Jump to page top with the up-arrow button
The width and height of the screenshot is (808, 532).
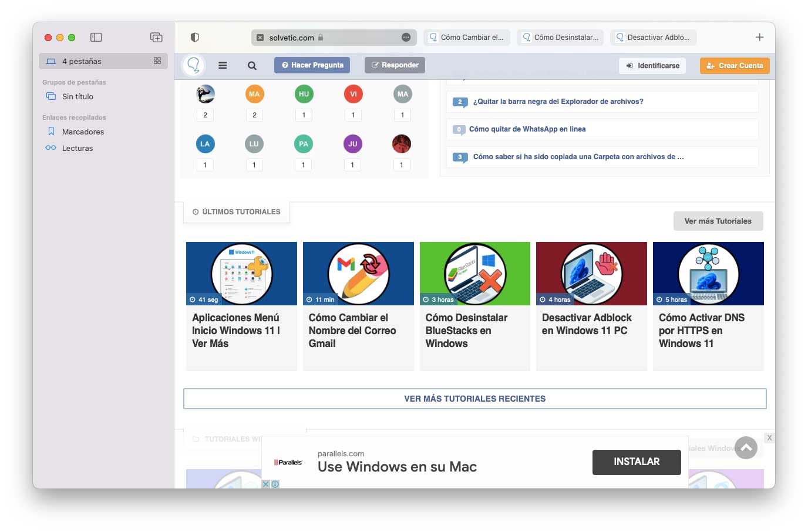point(746,447)
